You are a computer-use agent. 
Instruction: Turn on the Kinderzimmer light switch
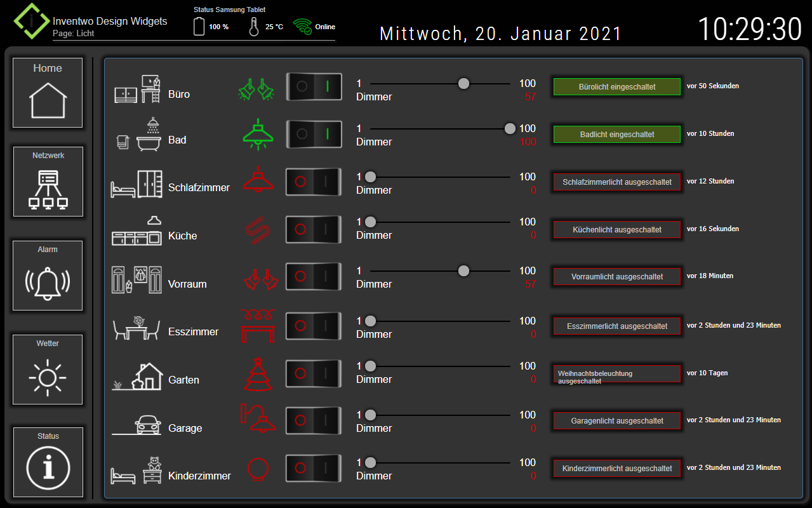tap(313, 468)
